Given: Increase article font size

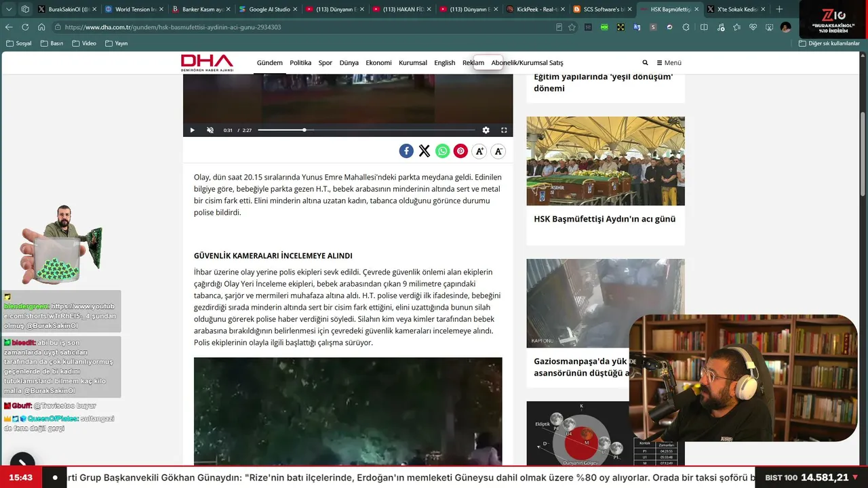Looking at the screenshot, I should (x=479, y=151).
